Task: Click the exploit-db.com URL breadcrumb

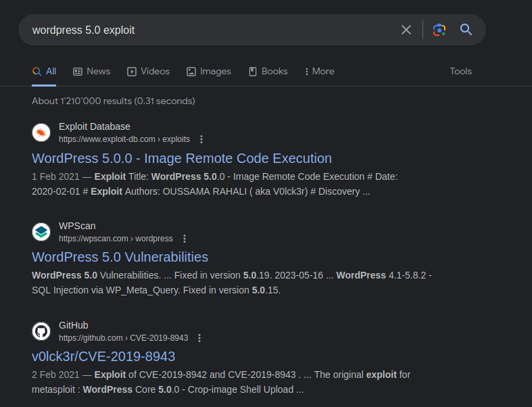Action: (124, 139)
